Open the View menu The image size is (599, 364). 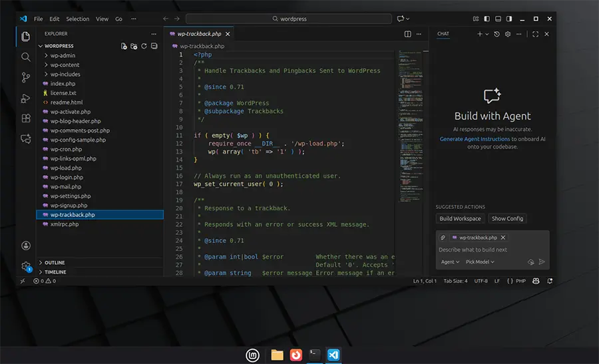[x=102, y=19]
